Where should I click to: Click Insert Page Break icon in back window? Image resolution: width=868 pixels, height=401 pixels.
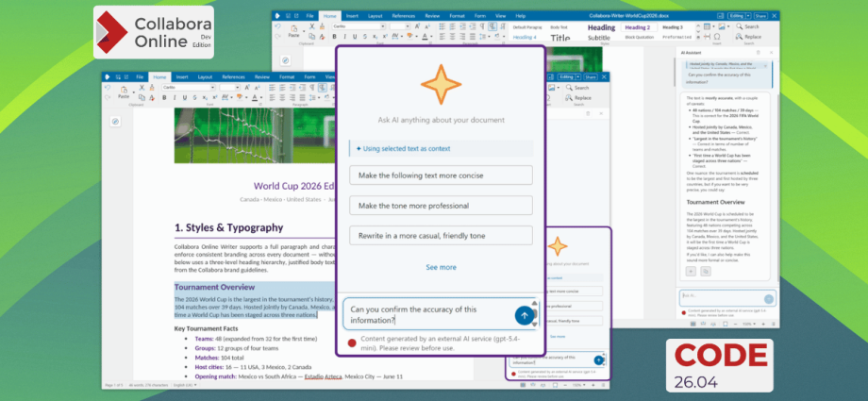(x=707, y=37)
